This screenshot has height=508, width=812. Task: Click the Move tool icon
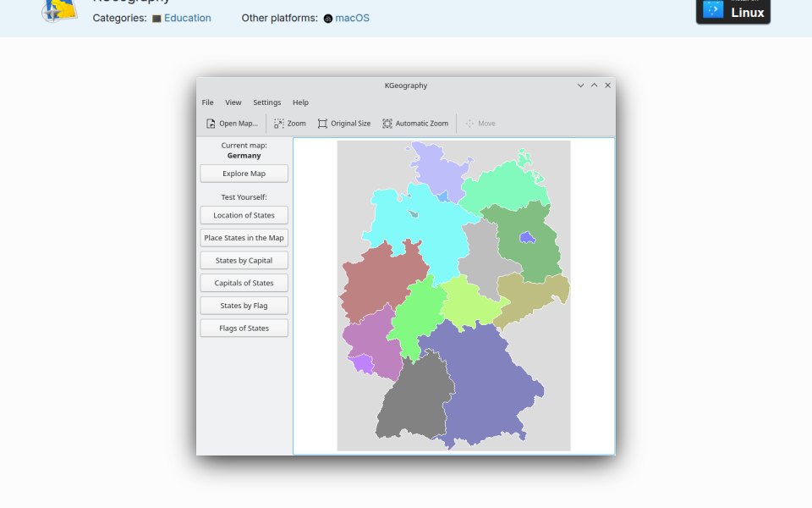(469, 124)
